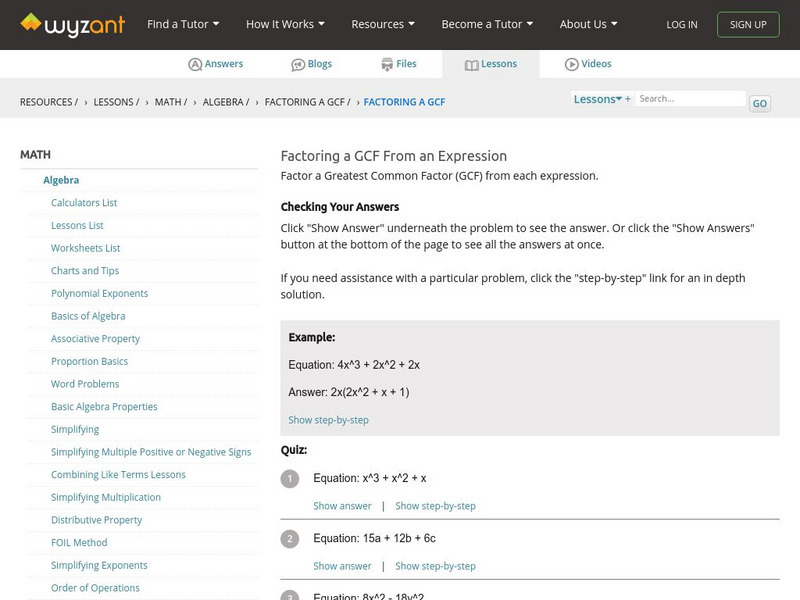The width and height of the screenshot is (800, 600).
Task: Click the GO search button
Action: (x=760, y=103)
